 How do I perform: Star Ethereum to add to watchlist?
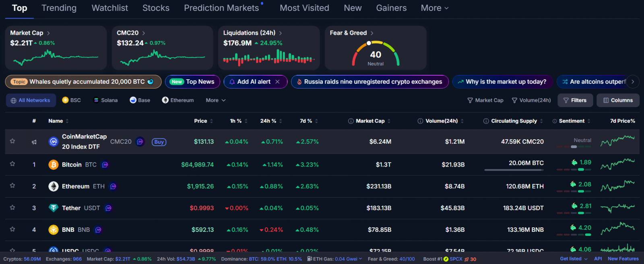(12, 186)
